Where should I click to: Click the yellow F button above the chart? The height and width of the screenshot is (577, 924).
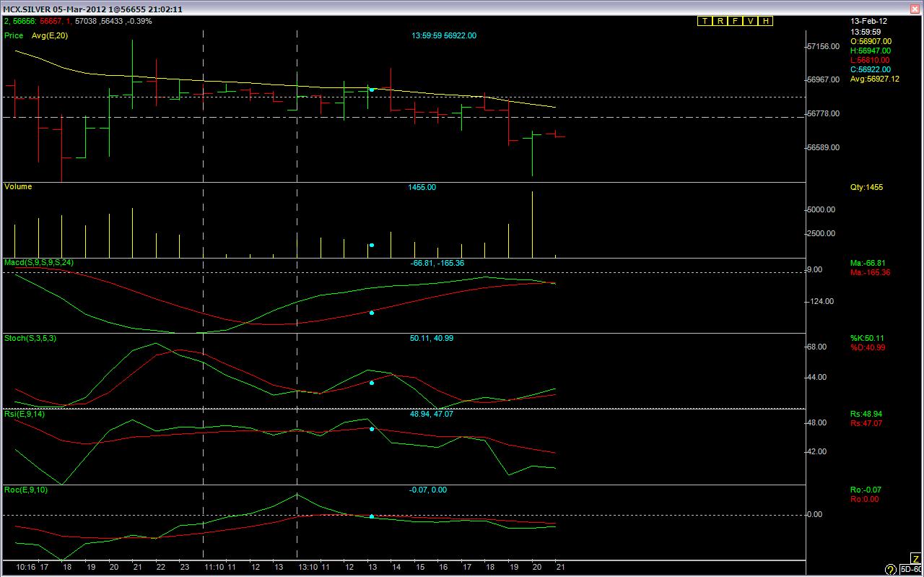(736, 21)
